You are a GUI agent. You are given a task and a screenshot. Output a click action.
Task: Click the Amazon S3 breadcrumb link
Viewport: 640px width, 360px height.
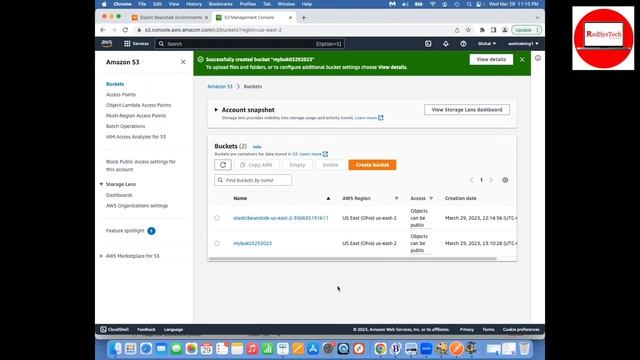click(x=220, y=87)
